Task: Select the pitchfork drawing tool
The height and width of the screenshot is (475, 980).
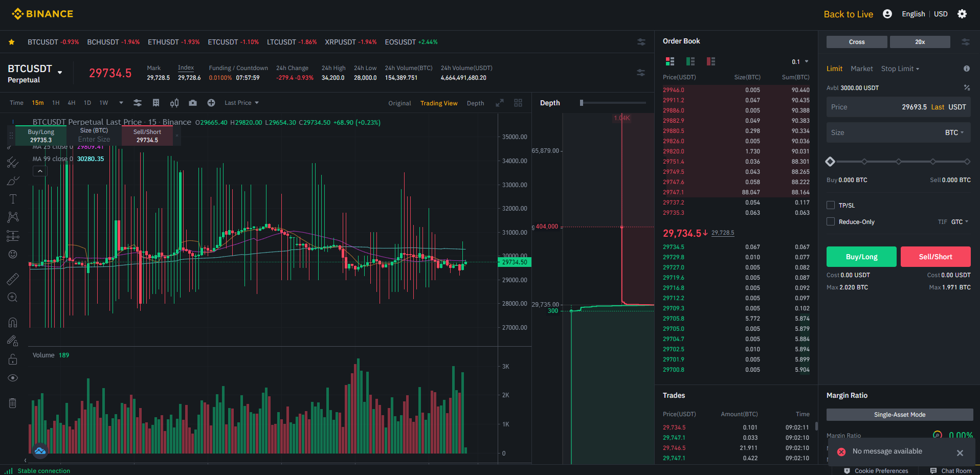Action: coord(13,163)
